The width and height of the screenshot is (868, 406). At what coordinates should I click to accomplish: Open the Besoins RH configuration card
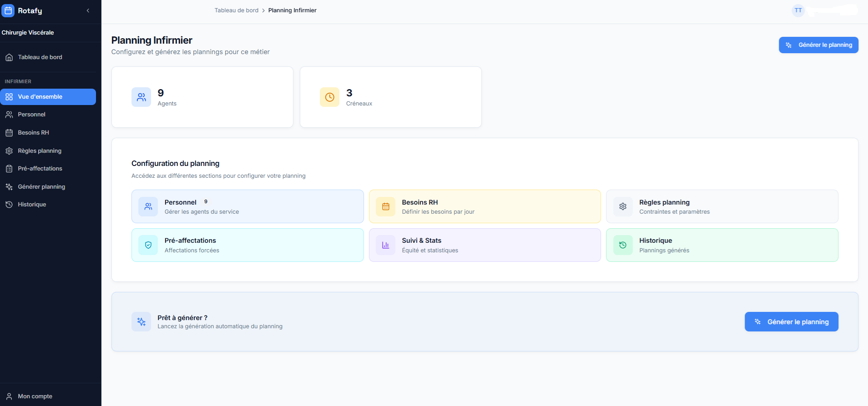click(484, 206)
